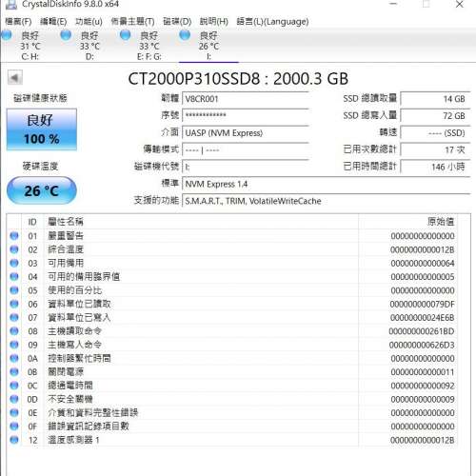The height and width of the screenshot is (476, 476).
Task: Click status orb of attribute row 01
Action: click(14, 236)
